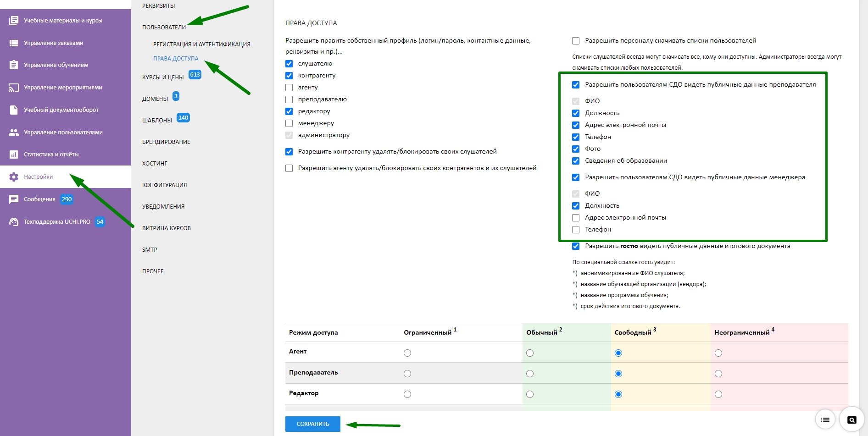868x436 pixels.
Task: Toggle публичные данные менеджера checkbox
Action: (x=576, y=177)
